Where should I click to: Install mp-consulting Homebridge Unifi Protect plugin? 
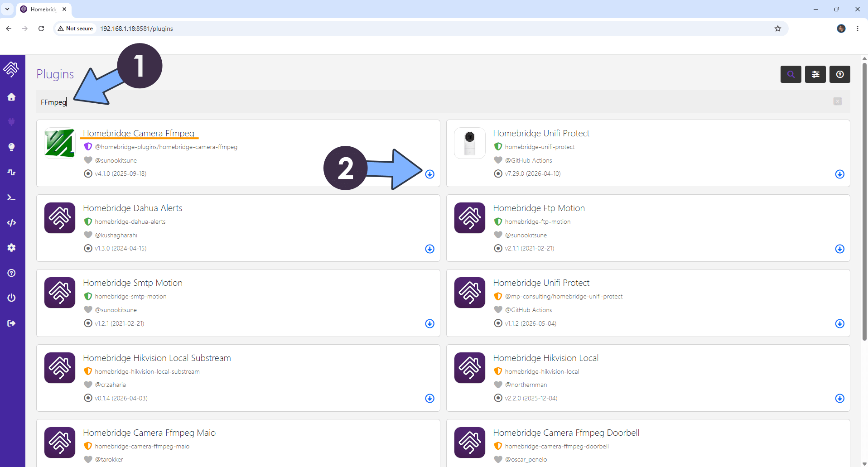(839, 323)
